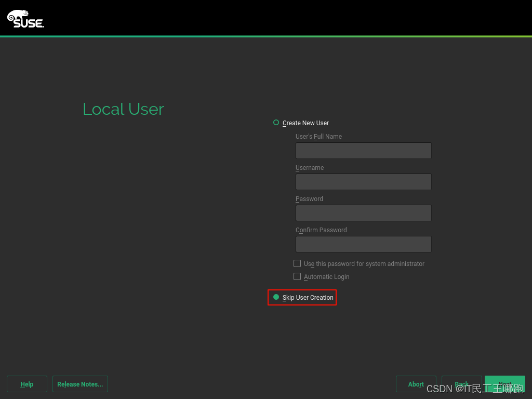This screenshot has height=399, width=532.
Task: Open the Help dialog
Action: click(x=26, y=384)
